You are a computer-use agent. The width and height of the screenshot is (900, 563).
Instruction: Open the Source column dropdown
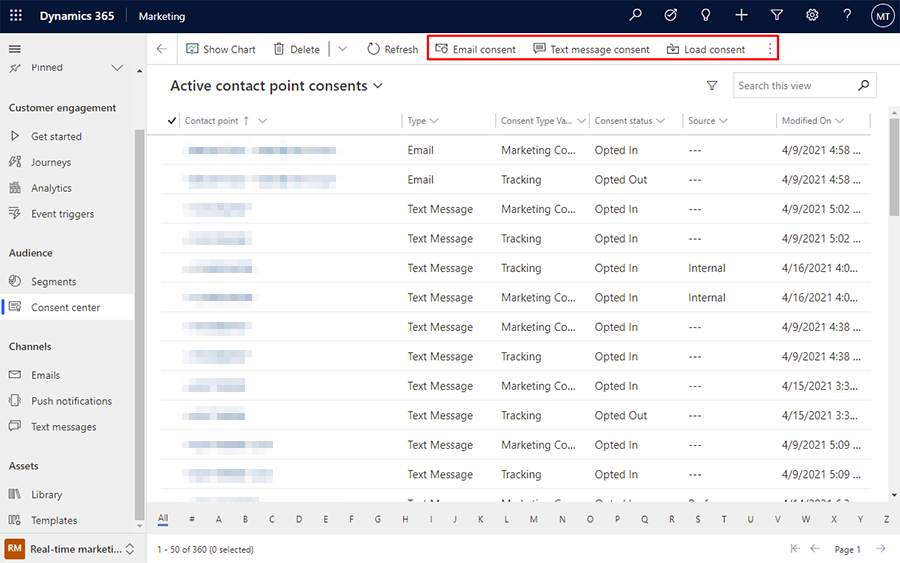coord(723,121)
